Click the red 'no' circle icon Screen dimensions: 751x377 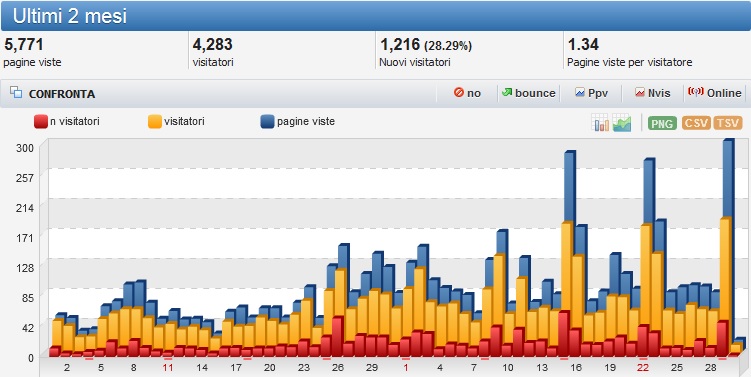coord(459,92)
